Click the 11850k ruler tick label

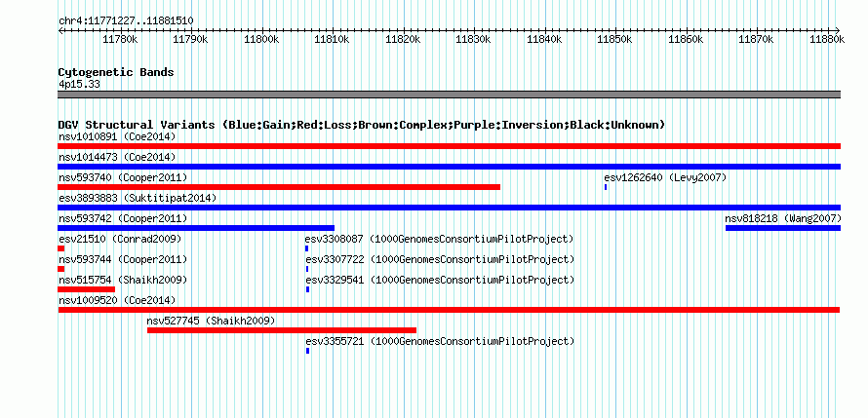coord(614,39)
